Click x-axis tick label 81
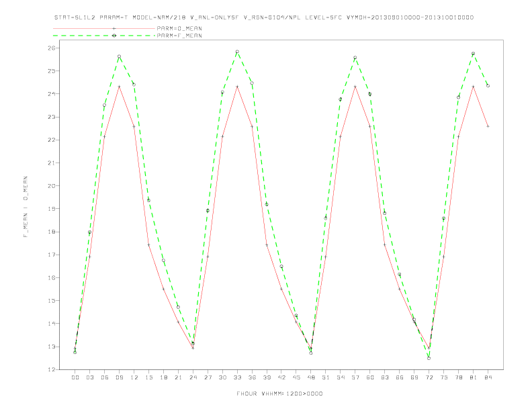Image resolution: width=532 pixels, height=411 pixels. tap(474, 377)
